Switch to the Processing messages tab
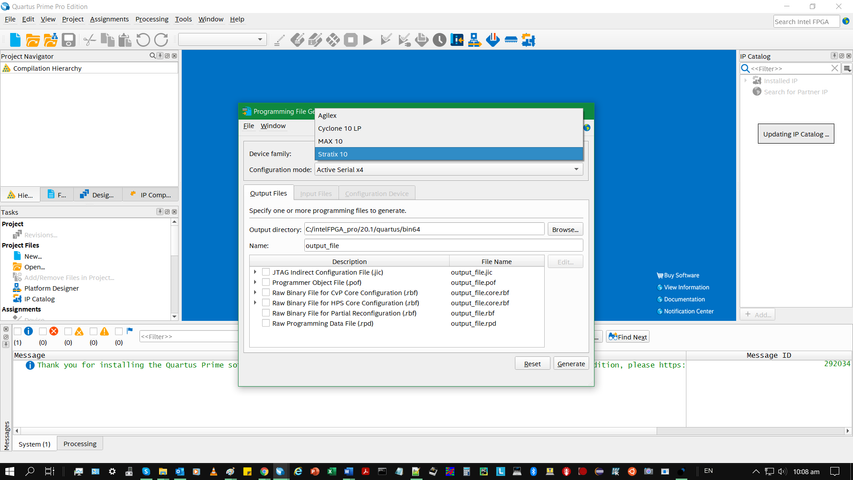The height and width of the screenshot is (480, 853). click(80, 444)
